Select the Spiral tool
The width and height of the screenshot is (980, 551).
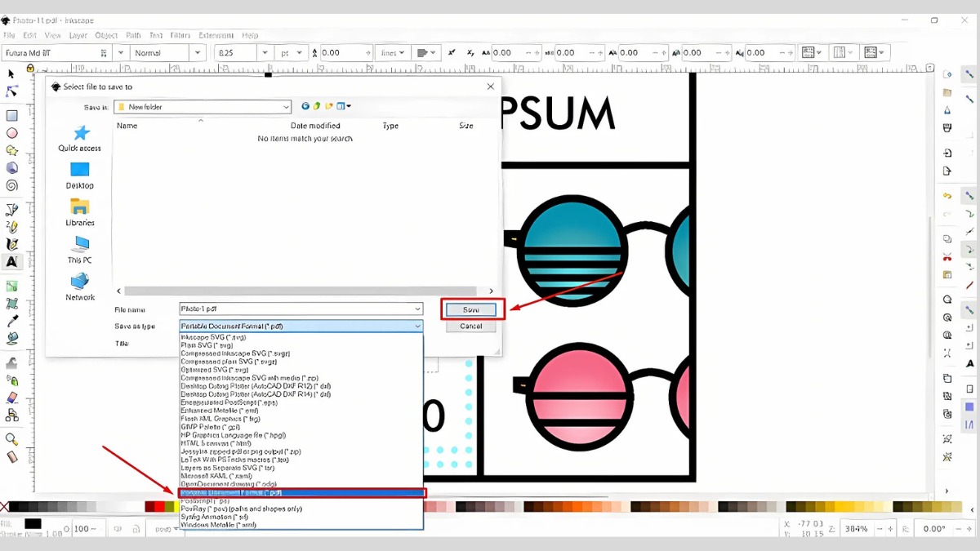pyautogui.click(x=12, y=185)
